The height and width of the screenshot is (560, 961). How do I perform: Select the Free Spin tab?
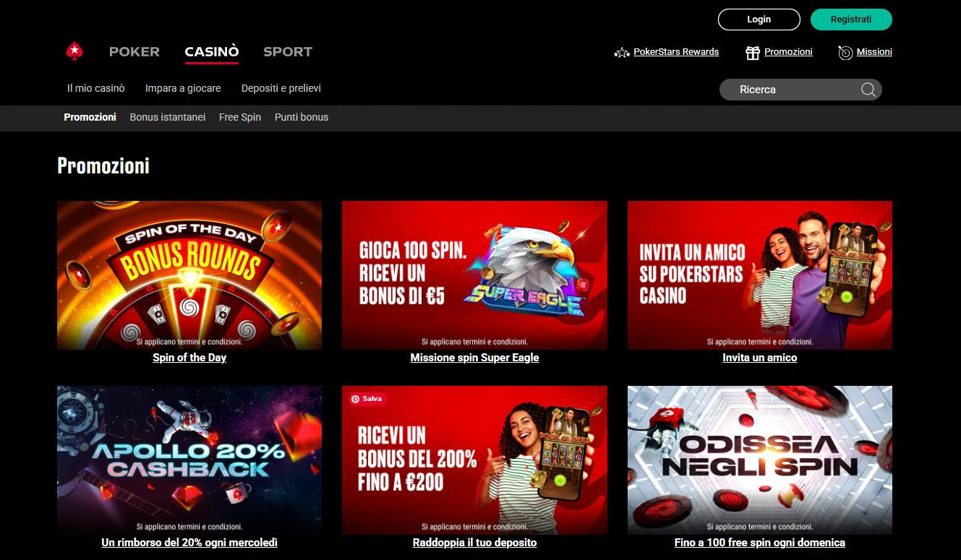[240, 117]
